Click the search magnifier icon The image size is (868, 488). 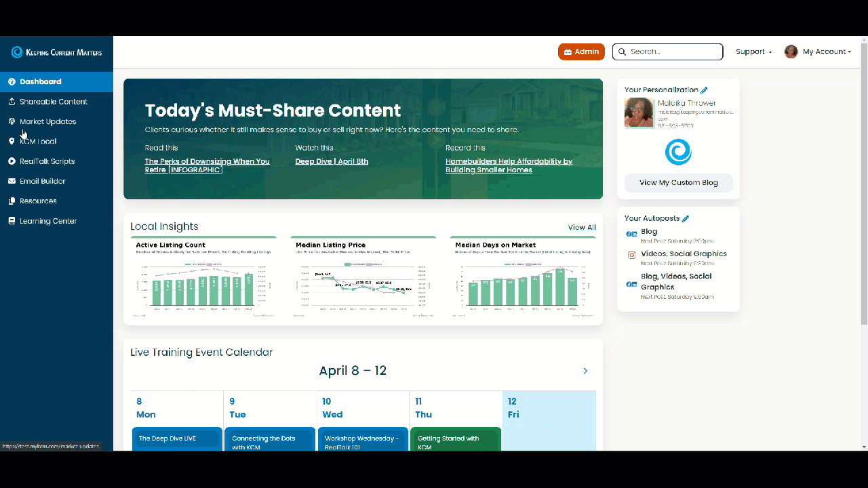click(x=622, y=52)
